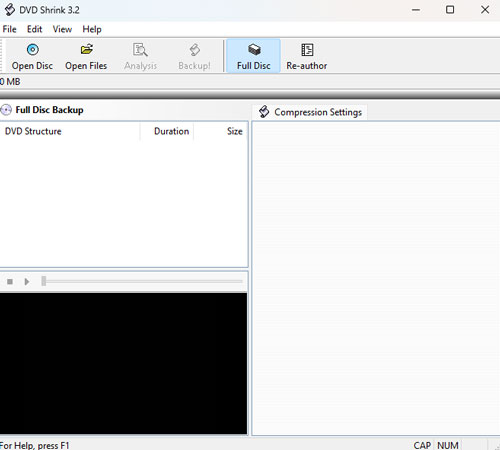The height and width of the screenshot is (450, 500).
Task: Open the View menu
Action: 62,29
